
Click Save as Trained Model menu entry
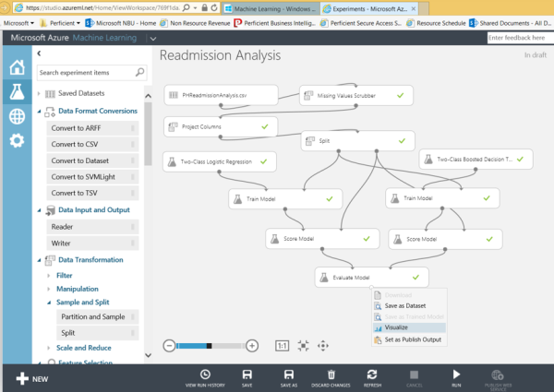409,316
